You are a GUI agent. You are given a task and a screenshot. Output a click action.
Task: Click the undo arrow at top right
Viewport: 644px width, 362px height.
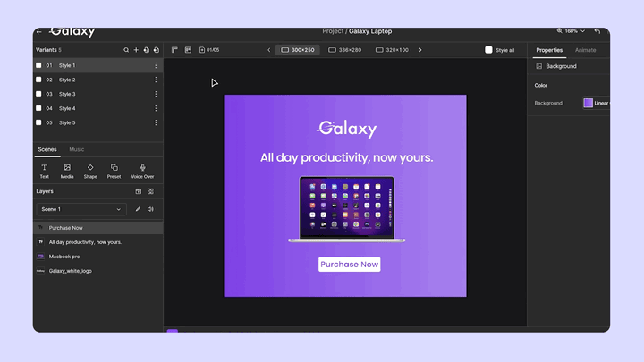tap(597, 31)
